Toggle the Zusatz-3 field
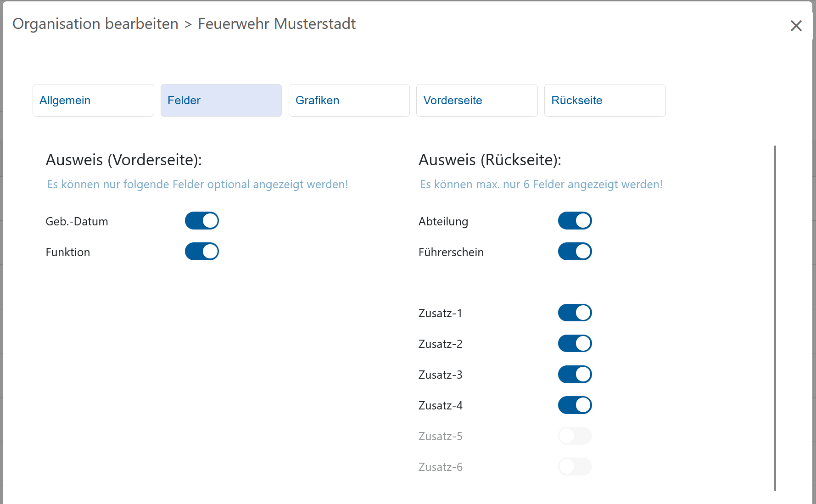 (575, 374)
